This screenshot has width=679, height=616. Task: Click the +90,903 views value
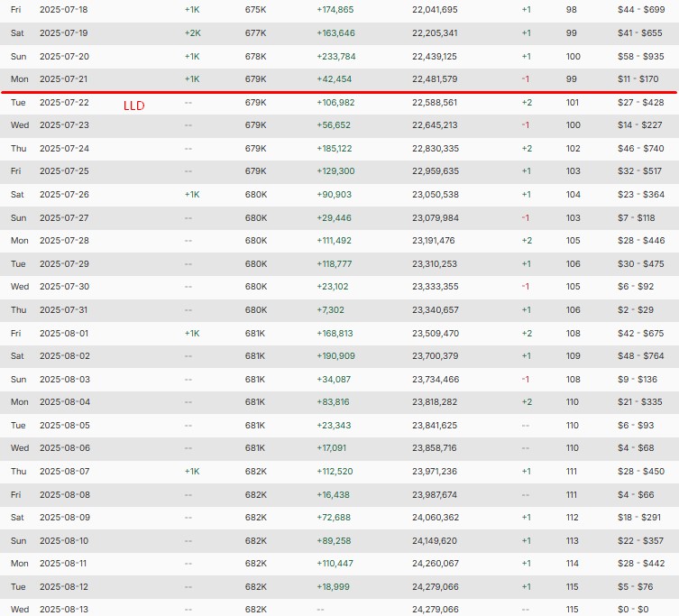(x=334, y=194)
